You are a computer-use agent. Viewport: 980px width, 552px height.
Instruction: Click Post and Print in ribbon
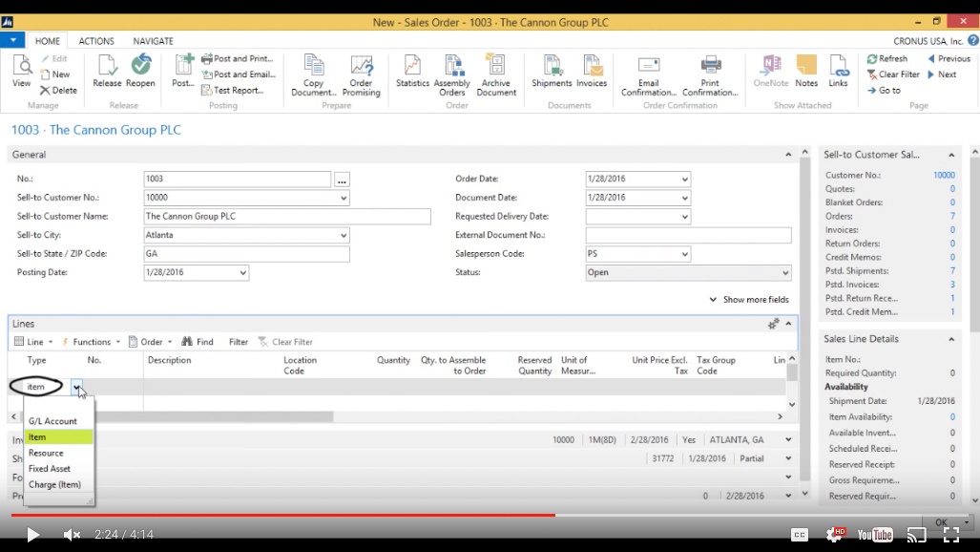237,58
